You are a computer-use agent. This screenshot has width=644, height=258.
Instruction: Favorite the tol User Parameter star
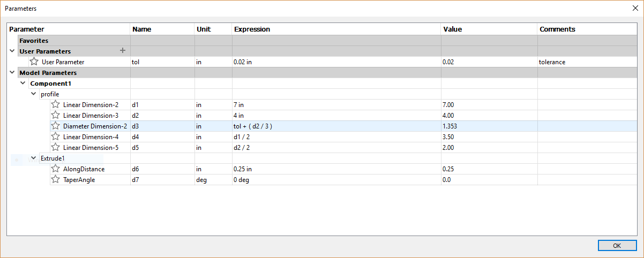tap(34, 62)
